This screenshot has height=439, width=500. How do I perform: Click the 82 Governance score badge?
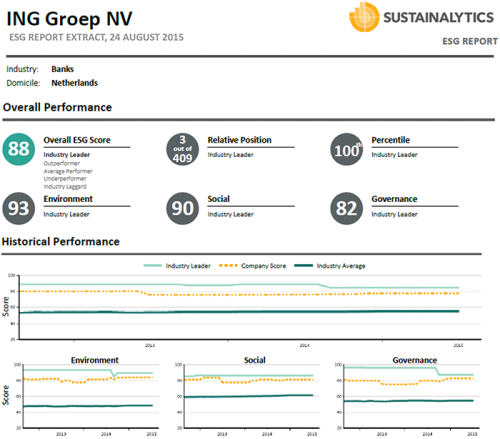pyautogui.click(x=347, y=208)
